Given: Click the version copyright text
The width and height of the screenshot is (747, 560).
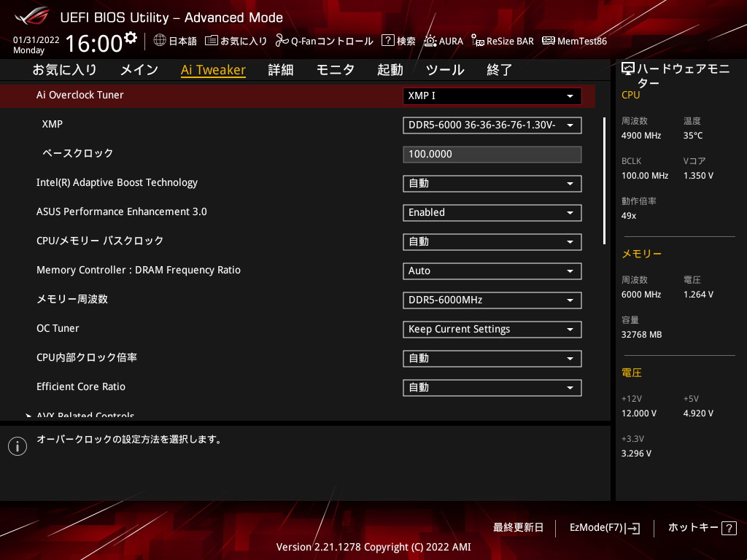Looking at the screenshot, I should 373,547.
